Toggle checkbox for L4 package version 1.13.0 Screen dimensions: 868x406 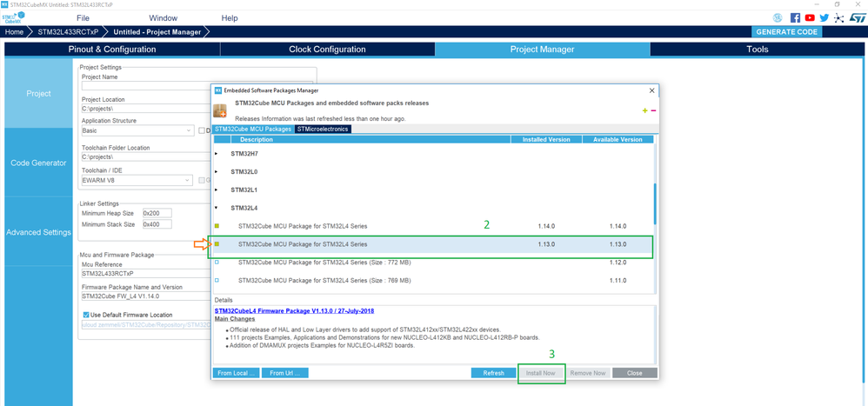[x=217, y=244]
